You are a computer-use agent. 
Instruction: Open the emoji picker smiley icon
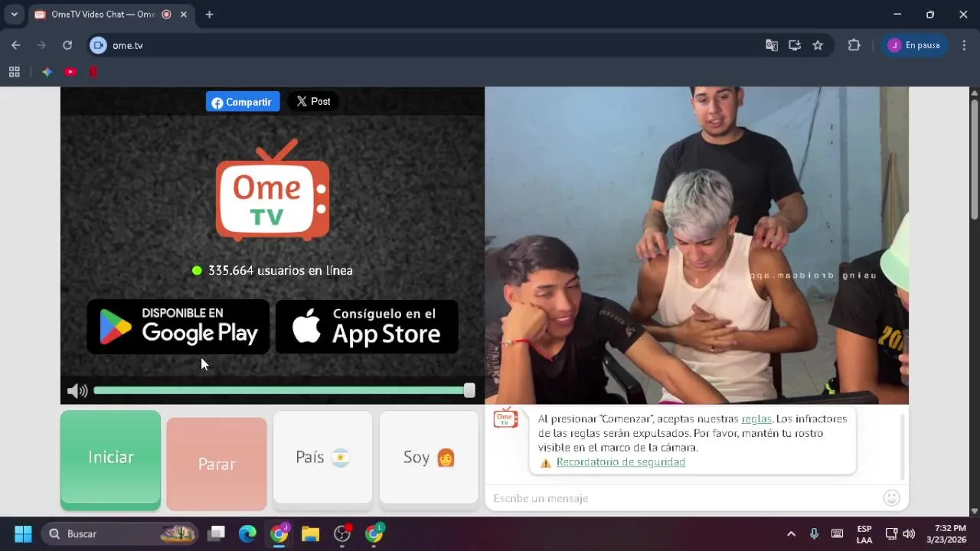891,498
